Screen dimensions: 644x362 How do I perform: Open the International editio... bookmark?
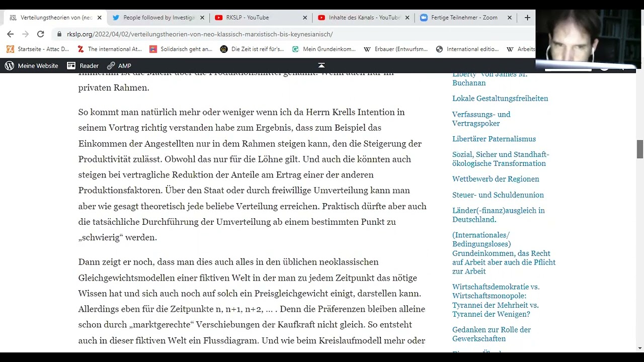[467, 49]
